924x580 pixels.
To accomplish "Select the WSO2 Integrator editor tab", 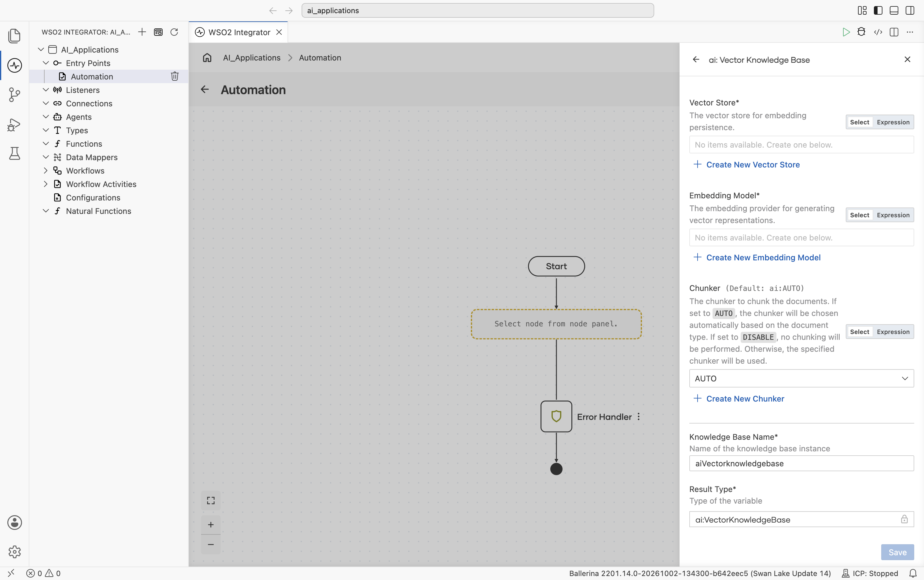I will coord(238,32).
